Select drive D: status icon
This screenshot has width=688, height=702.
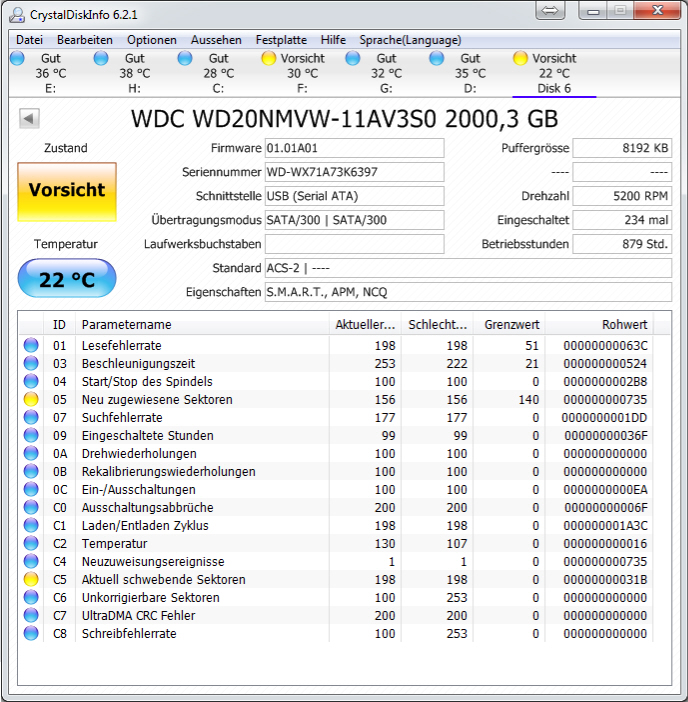coord(436,58)
